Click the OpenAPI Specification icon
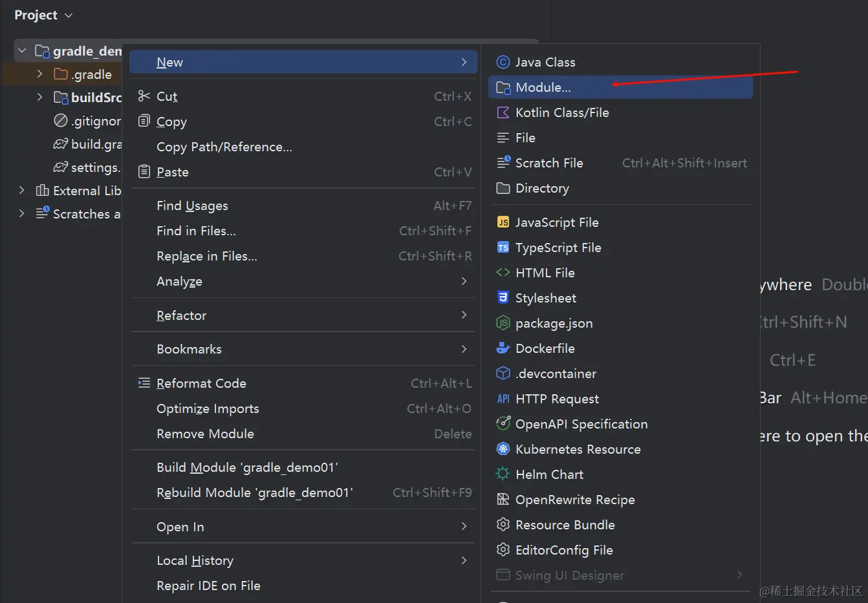 tap(503, 424)
